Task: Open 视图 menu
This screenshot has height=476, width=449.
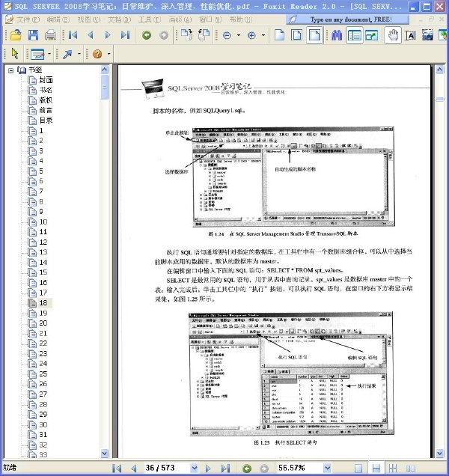Action: tap(88, 19)
